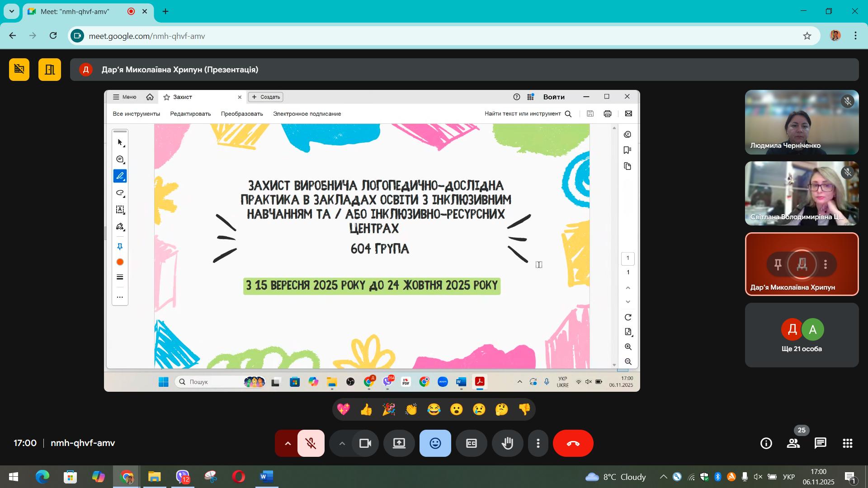Turn on the camera button

[x=365, y=443]
